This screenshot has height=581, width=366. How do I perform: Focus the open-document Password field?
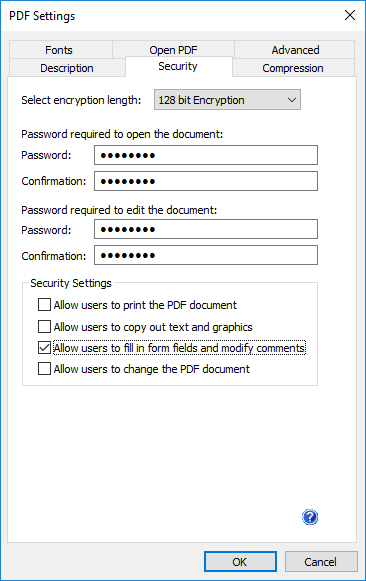coord(206,155)
